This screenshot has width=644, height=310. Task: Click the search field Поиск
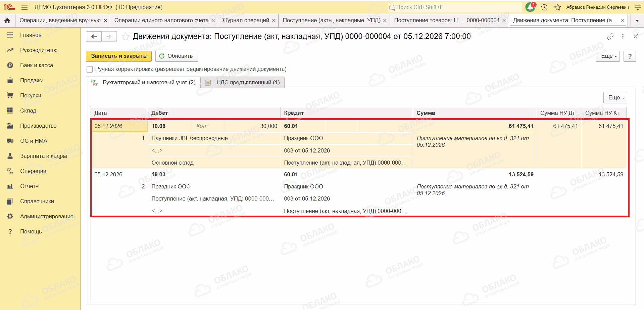[455, 7]
